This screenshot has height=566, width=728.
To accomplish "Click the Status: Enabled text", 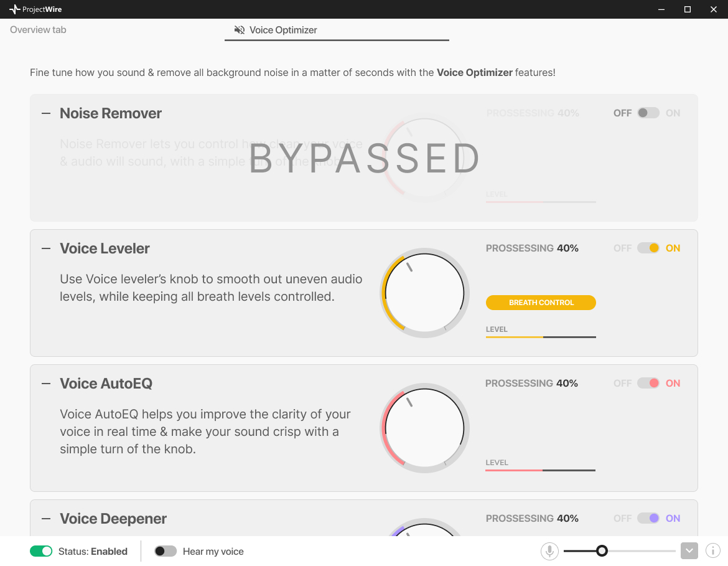I will 93,552.
